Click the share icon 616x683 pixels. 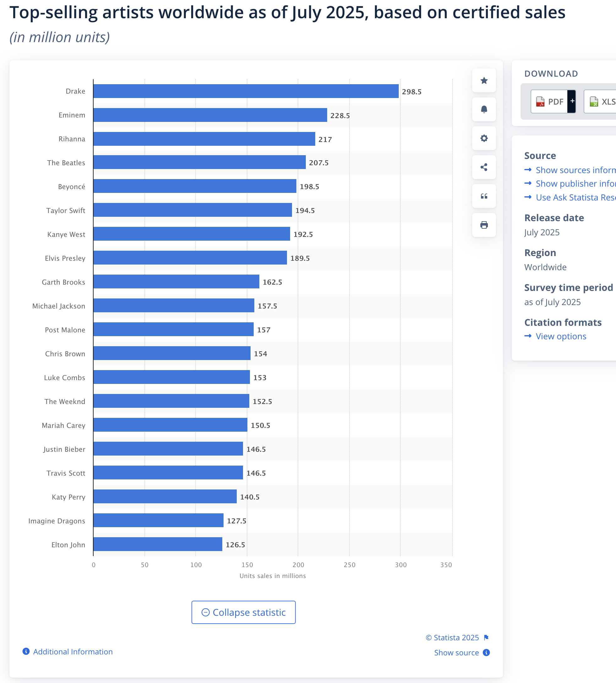click(484, 167)
